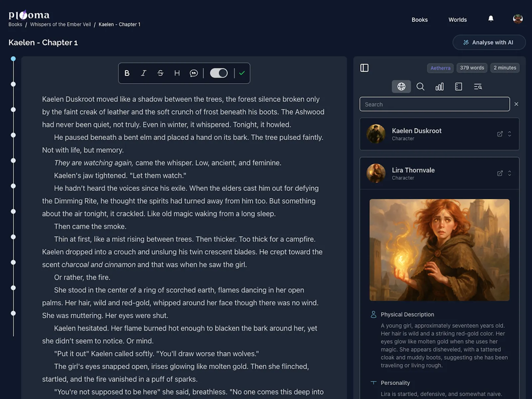532x399 pixels.
Task: Open the statistics bar chart tab
Action: 439,87
